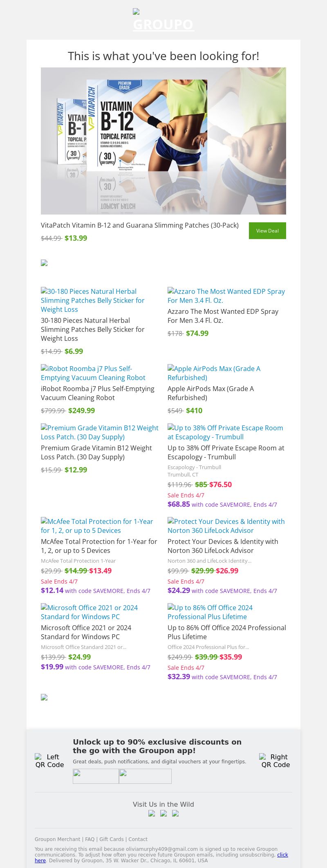Open McAfee Total Protection image link
The width and height of the screenshot is (327, 868).
click(97, 526)
